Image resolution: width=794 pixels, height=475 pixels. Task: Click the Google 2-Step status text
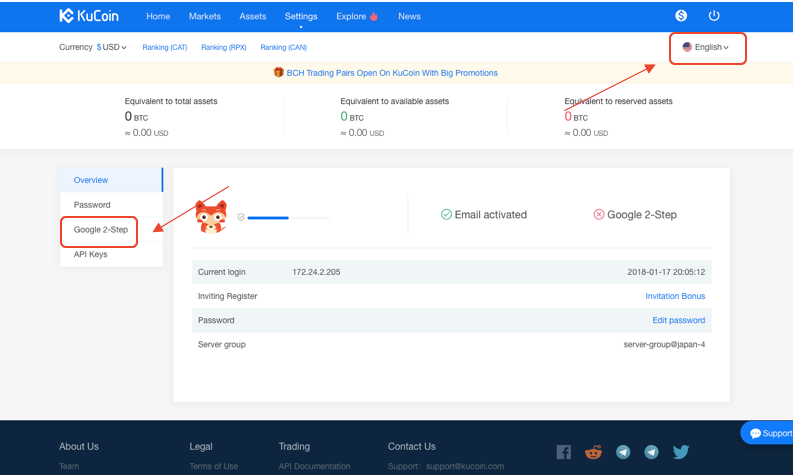642,215
